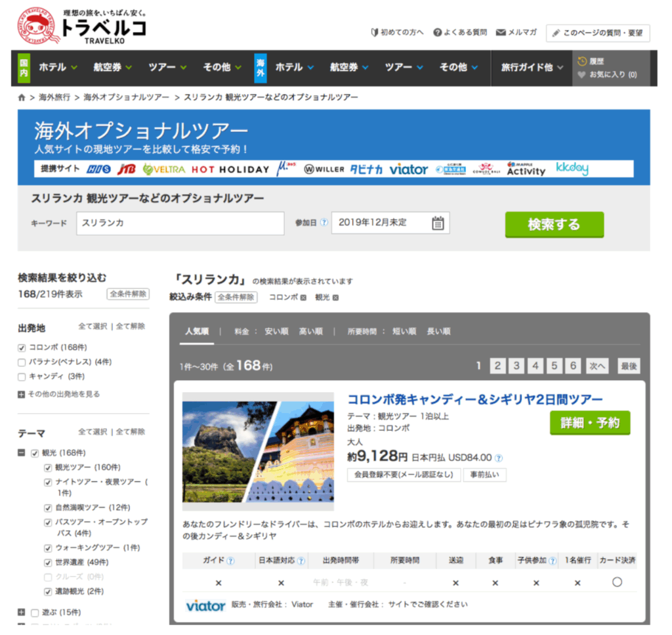Sort by 高い順 price

310,332
